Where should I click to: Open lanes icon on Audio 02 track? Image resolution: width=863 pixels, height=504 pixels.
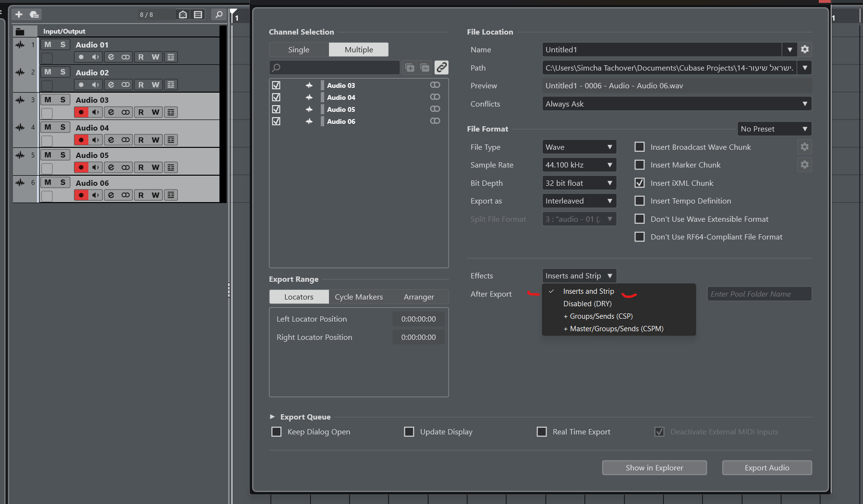click(171, 85)
